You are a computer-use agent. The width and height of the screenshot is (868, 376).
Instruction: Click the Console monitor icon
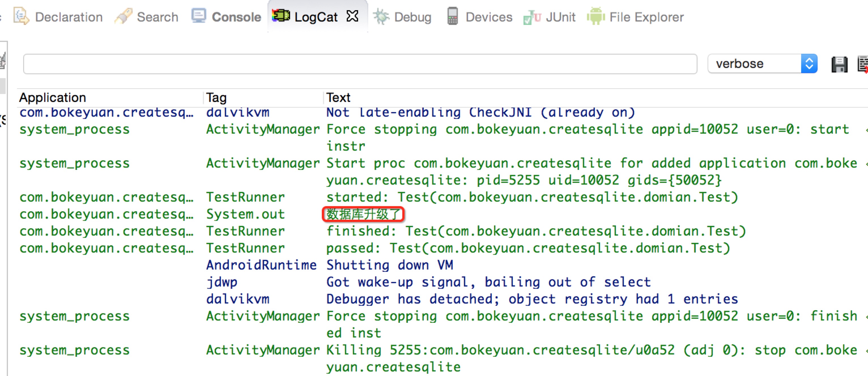199,16
